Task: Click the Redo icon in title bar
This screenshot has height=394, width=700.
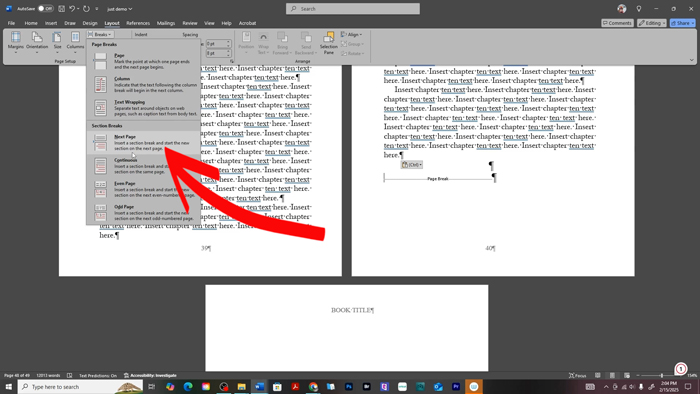Action: tap(87, 8)
